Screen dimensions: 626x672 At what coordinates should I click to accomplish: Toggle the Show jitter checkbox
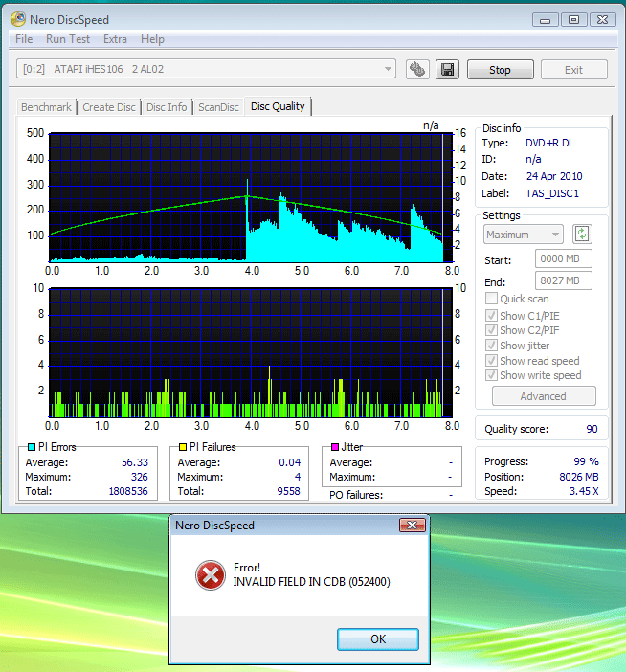(x=491, y=346)
